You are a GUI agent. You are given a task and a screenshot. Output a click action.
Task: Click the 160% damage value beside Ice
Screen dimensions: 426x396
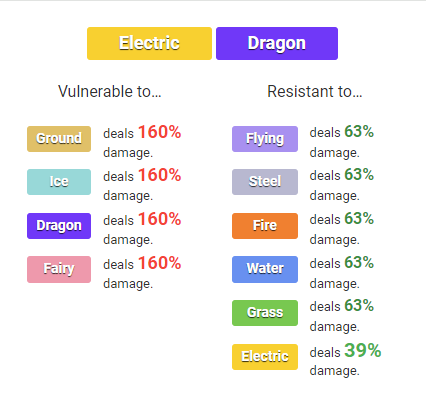160,175
